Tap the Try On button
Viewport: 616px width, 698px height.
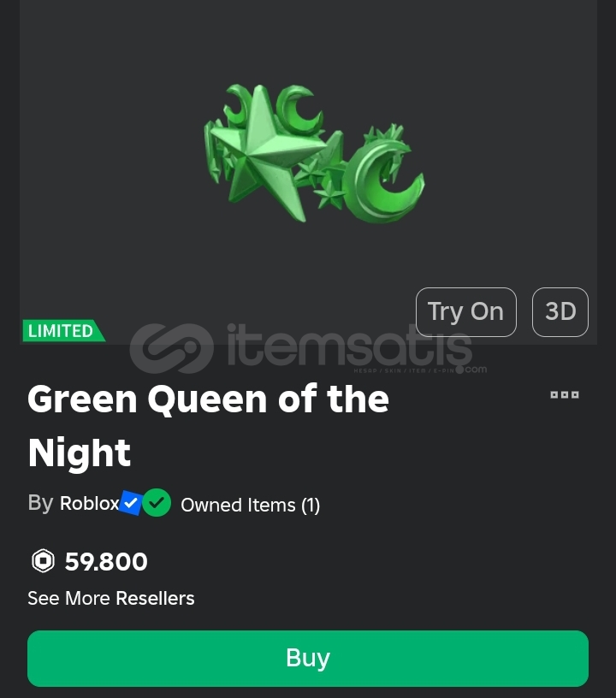(x=466, y=312)
